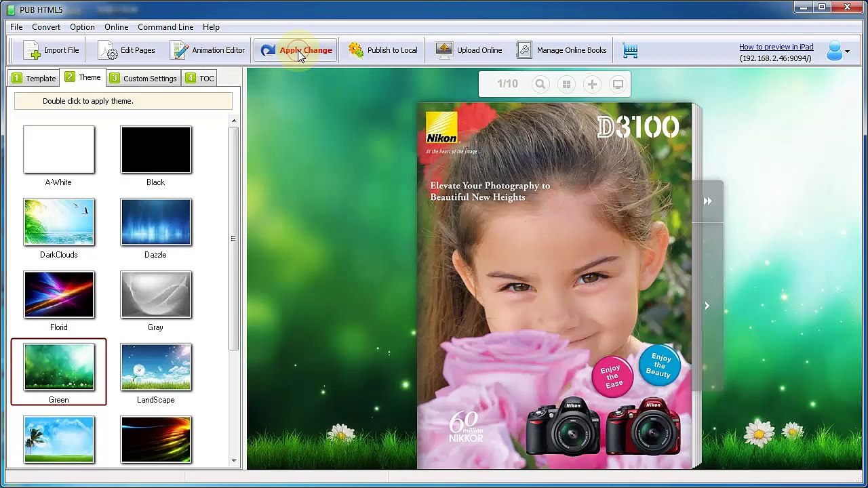Expand the user account dropdown arrow

[847, 52]
